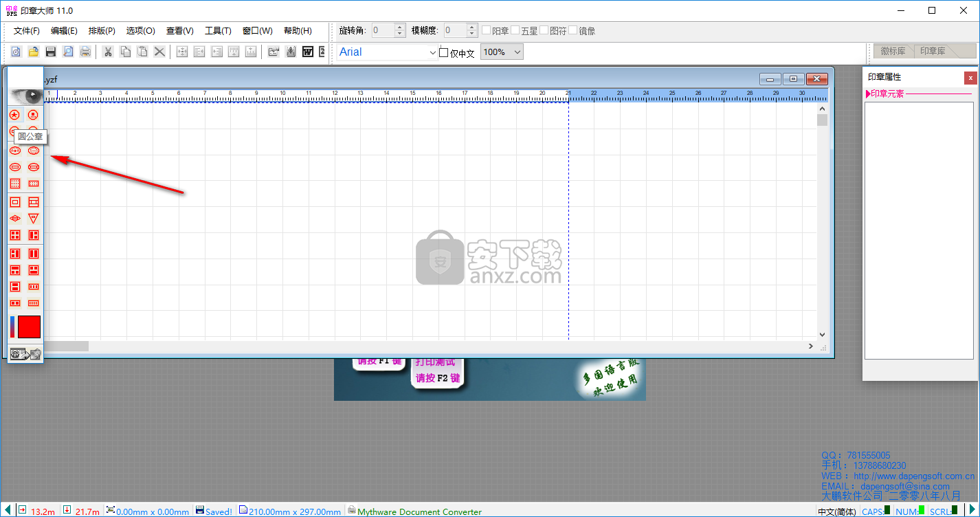Open the 文件(F) menu
The width and height of the screenshot is (980, 517).
(27, 31)
